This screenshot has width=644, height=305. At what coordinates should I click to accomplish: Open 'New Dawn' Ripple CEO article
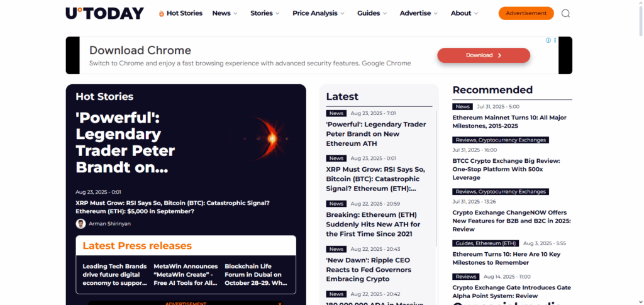click(x=369, y=270)
